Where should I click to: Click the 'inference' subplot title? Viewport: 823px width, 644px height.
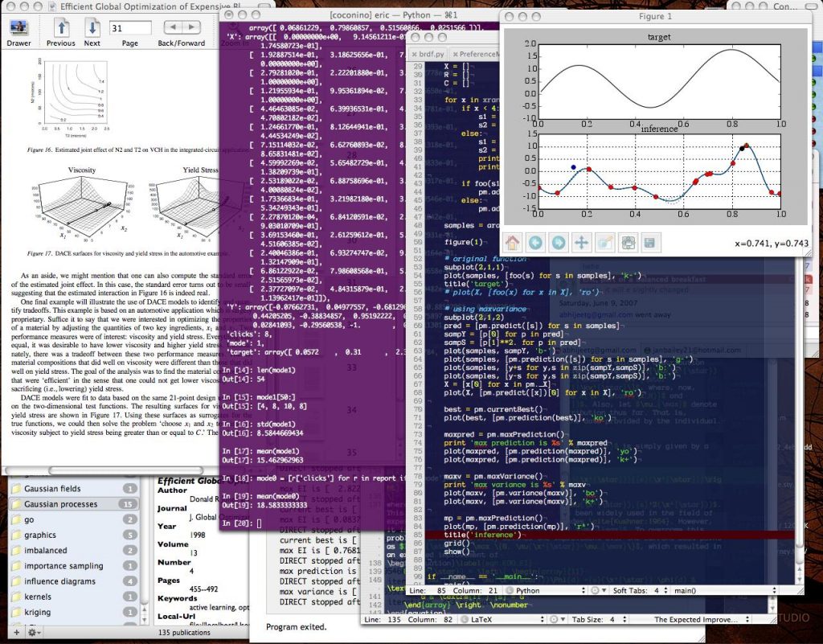click(x=659, y=129)
